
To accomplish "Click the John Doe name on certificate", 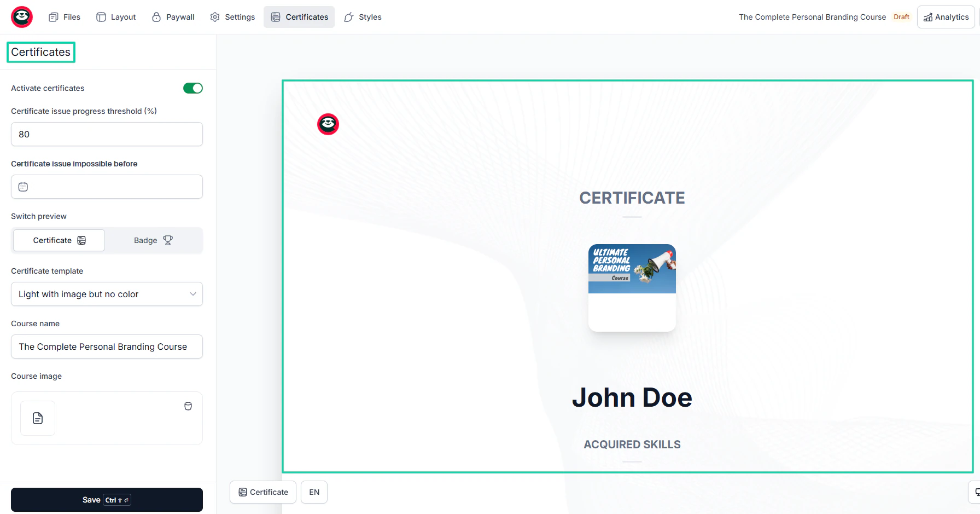I will pyautogui.click(x=632, y=397).
